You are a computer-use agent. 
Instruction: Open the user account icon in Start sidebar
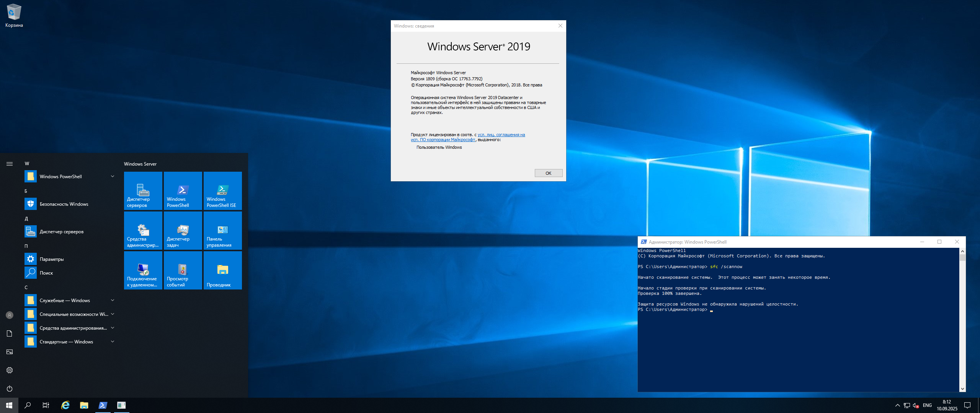pos(10,315)
